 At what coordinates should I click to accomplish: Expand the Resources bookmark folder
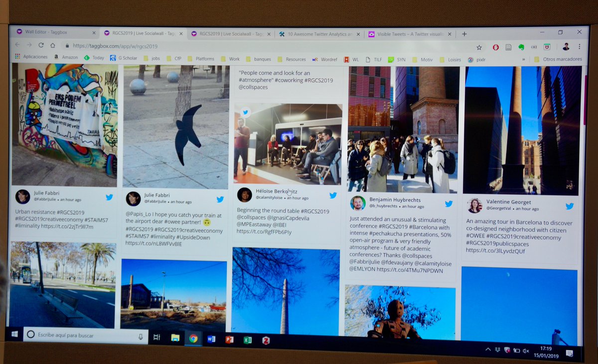pos(291,59)
